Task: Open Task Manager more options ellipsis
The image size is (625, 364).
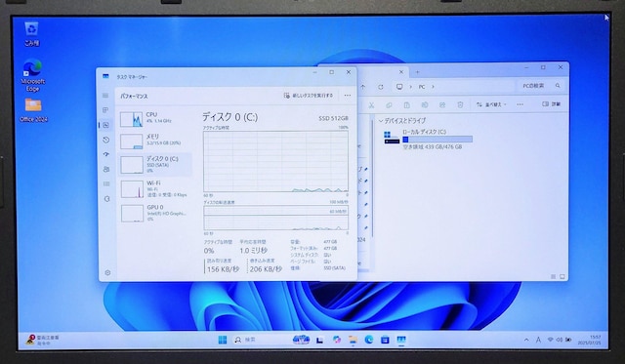Action: [348, 96]
